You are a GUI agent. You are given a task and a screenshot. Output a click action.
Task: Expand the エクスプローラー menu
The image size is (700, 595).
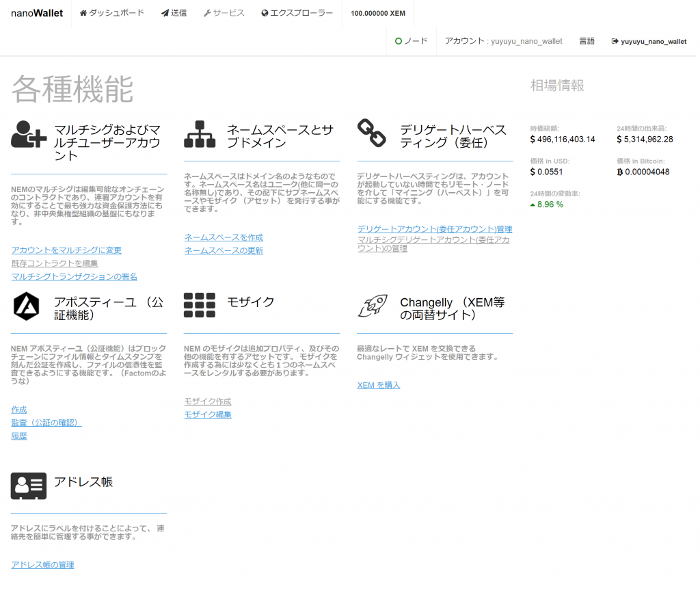click(297, 13)
